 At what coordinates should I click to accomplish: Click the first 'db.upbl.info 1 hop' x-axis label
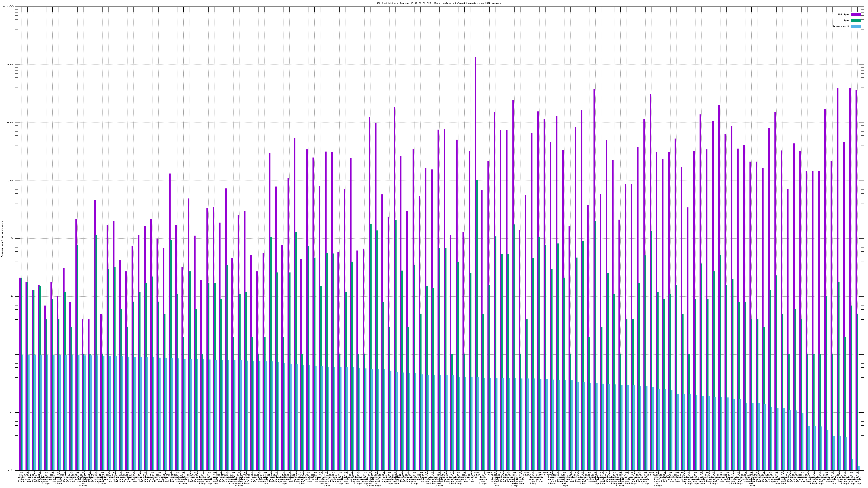[x=21, y=477]
